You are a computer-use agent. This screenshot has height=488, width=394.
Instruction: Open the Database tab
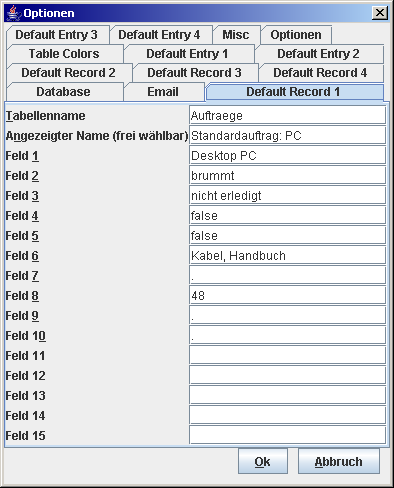(x=65, y=92)
